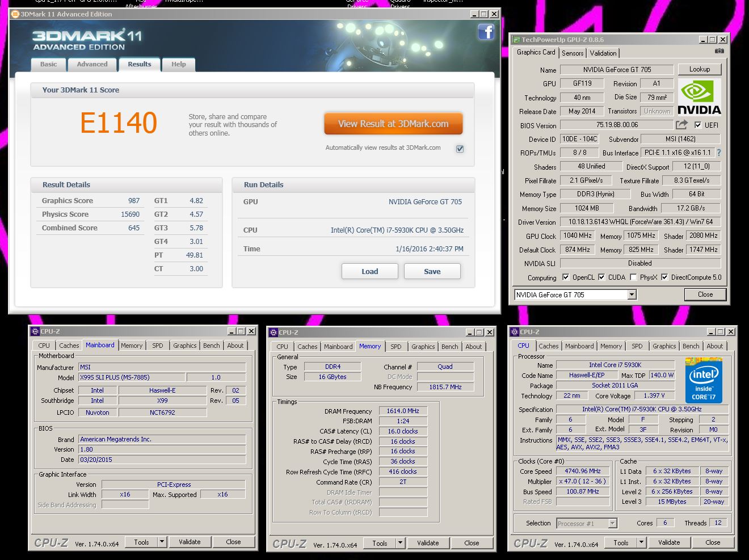The image size is (749, 560).
Task: Click the E1140 score text
Action: coord(119,123)
